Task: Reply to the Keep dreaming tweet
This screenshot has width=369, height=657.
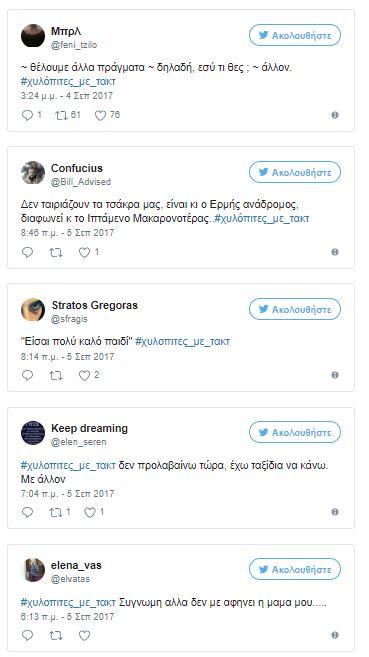Action: pyautogui.click(x=27, y=512)
